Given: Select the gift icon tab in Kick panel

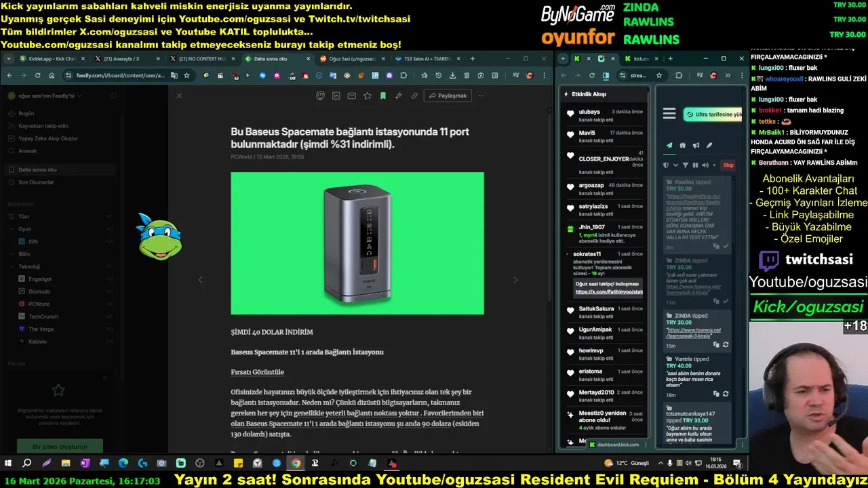Looking at the screenshot, I should point(683,145).
